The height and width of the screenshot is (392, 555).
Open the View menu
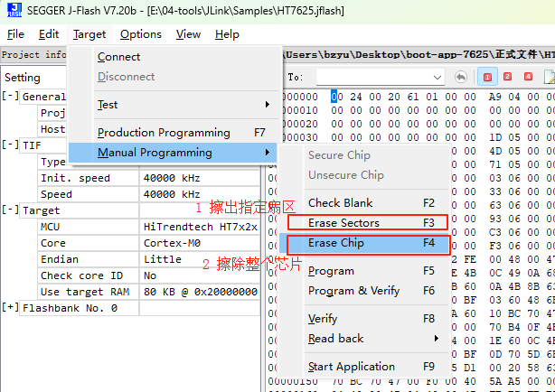pos(188,34)
